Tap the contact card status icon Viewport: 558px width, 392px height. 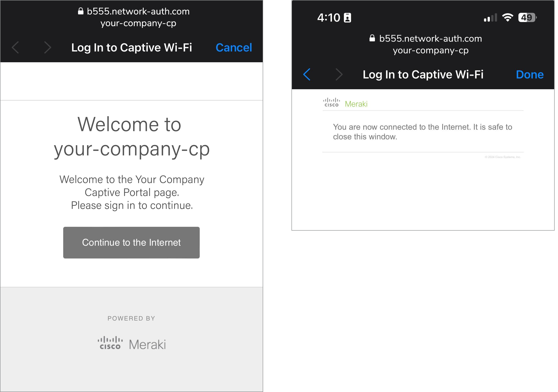pyautogui.click(x=347, y=18)
